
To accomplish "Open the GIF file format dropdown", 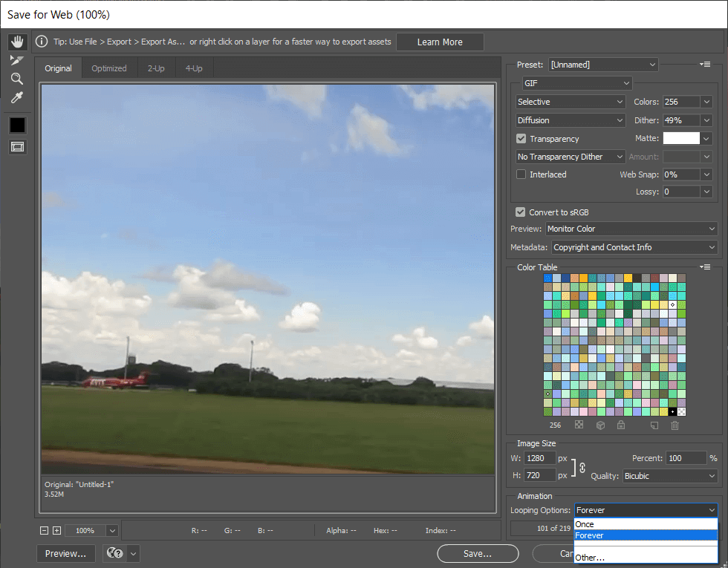I will coord(576,83).
